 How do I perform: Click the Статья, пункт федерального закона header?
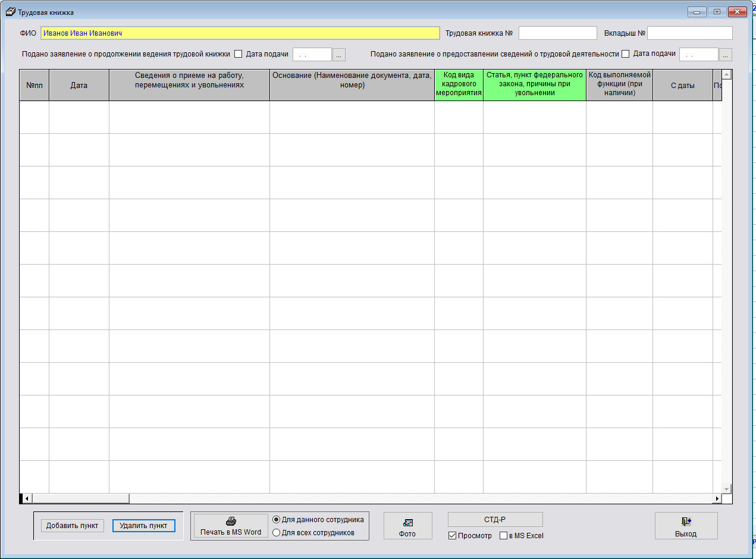(535, 85)
